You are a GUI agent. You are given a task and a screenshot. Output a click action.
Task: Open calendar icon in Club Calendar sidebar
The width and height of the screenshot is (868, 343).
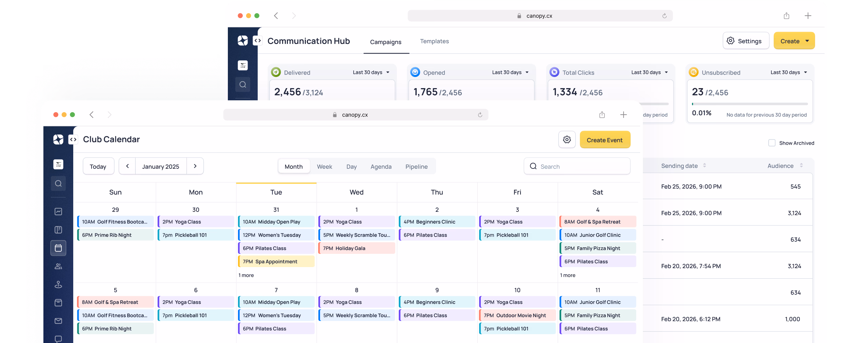click(x=58, y=248)
